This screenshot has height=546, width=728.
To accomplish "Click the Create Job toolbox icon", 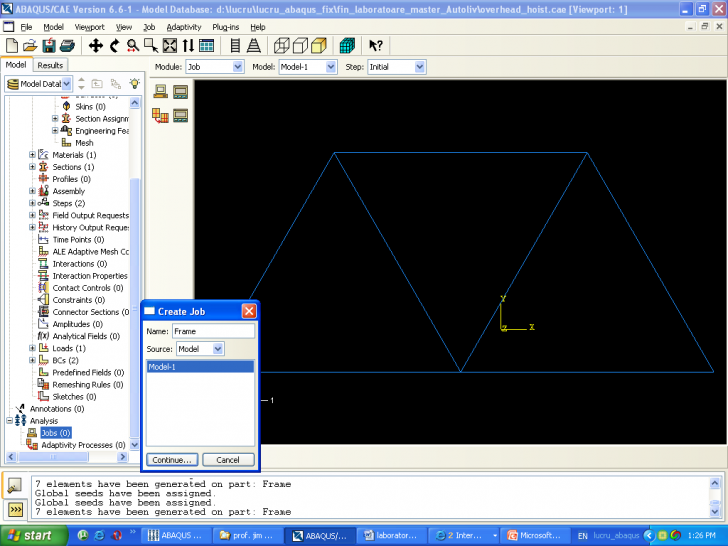I will pos(160,92).
